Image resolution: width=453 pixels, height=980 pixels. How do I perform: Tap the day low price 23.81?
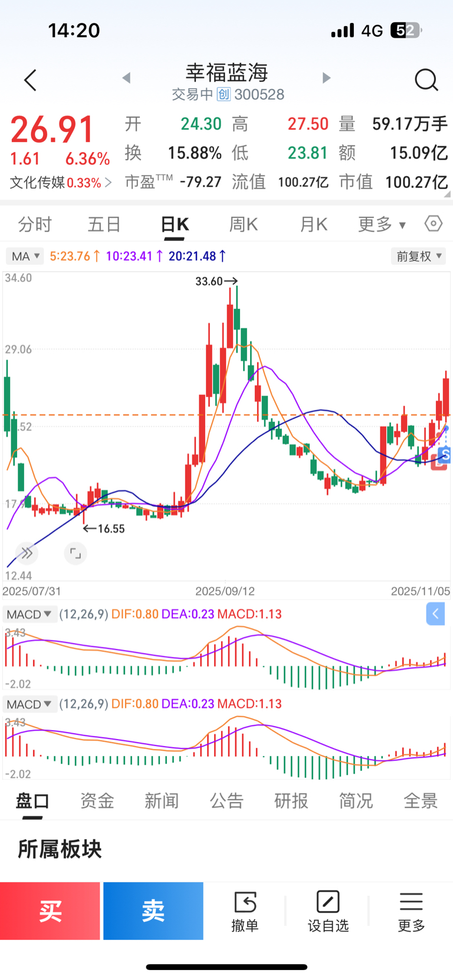click(308, 153)
